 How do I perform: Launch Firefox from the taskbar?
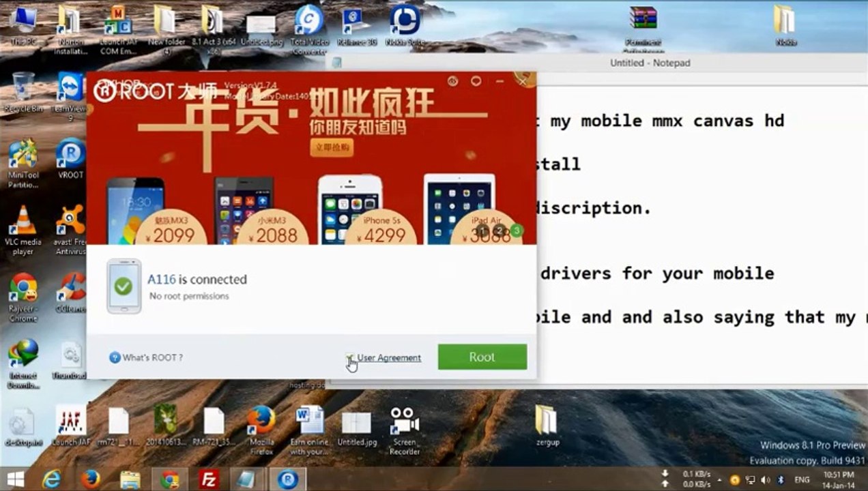pyautogui.click(x=91, y=479)
